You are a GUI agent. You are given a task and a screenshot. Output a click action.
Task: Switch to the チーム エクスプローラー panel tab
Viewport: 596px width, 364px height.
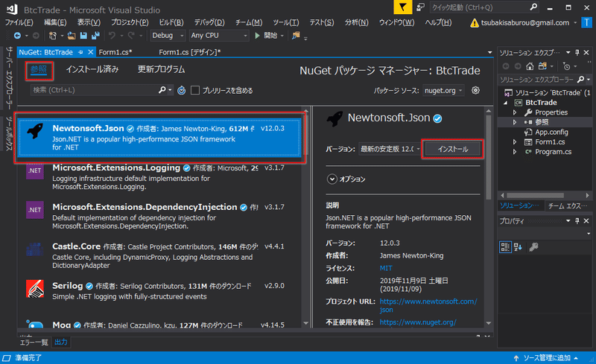tap(567, 205)
